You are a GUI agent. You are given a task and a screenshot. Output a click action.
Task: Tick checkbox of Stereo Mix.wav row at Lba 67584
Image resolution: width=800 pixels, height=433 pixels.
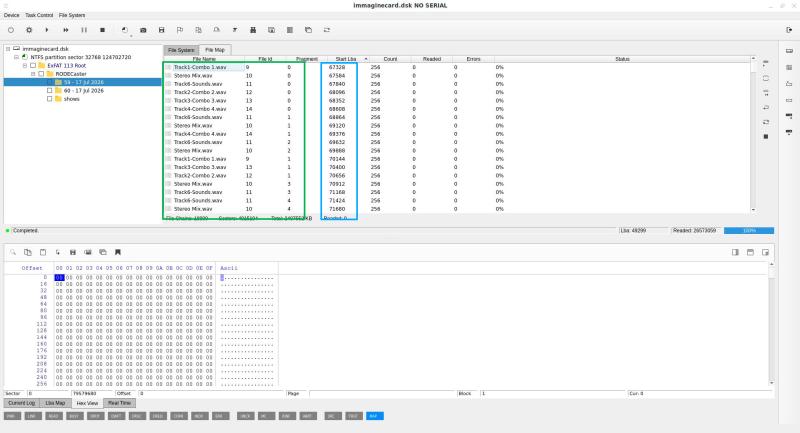[168, 75]
